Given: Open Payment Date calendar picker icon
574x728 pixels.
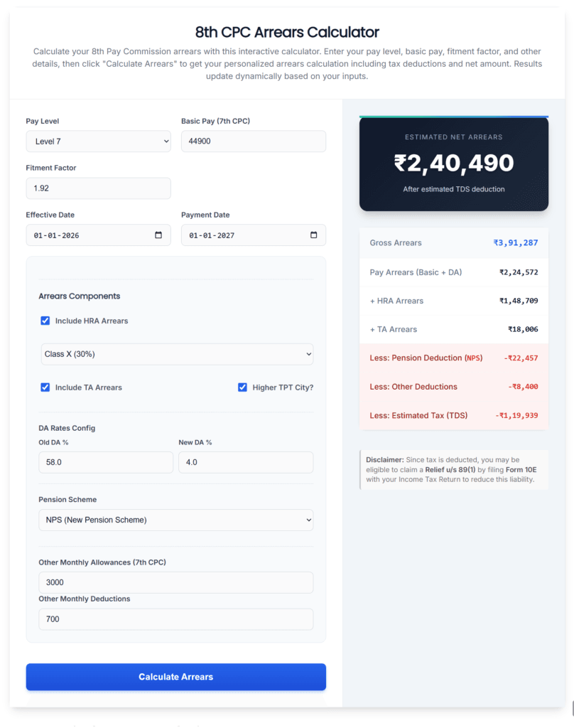Looking at the screenshot, I should click(313, 235).
